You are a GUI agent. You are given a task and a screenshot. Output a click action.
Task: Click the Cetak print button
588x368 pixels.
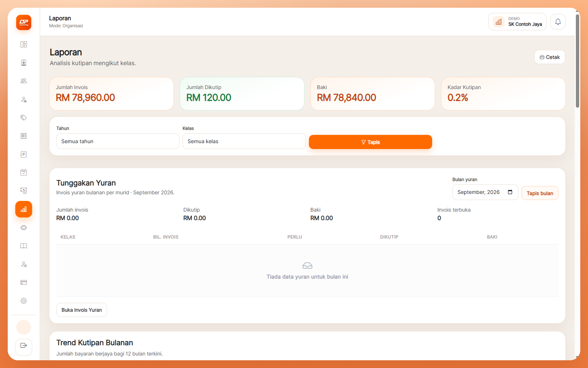550,57
